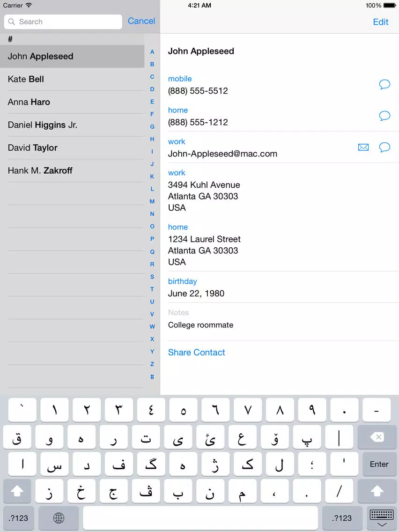This screenshot has height=532, width=399.
Task: Tap the Arabic numeral ٧ key
Action: click(248, 410)
